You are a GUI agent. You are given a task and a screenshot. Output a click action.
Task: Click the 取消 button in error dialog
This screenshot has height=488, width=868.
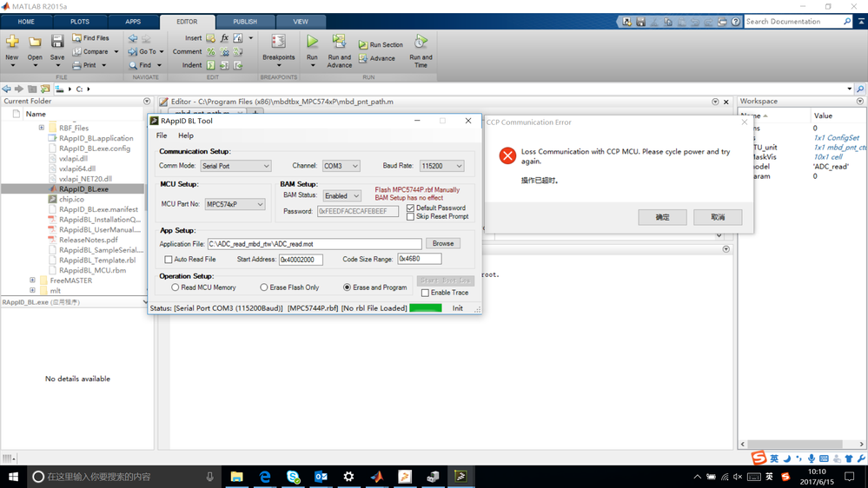(718, 217)
